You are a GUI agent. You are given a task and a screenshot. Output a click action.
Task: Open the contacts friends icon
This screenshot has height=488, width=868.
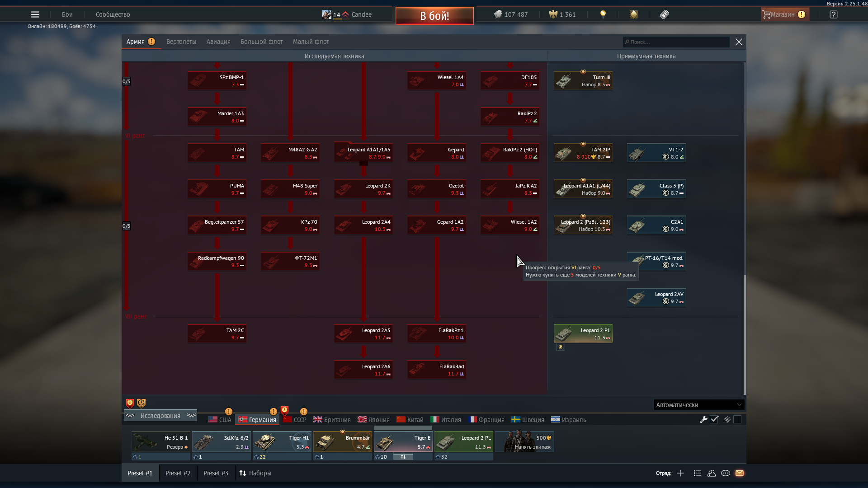coord(712,473)
